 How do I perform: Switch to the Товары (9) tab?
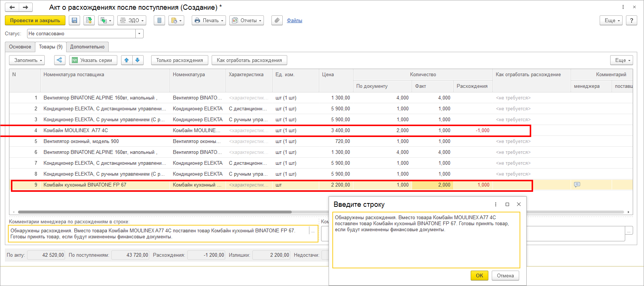(51, 47)
